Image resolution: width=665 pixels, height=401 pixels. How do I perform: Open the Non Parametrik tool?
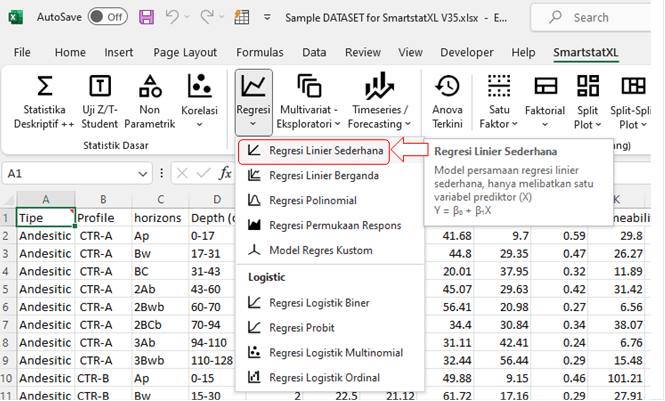150,88
